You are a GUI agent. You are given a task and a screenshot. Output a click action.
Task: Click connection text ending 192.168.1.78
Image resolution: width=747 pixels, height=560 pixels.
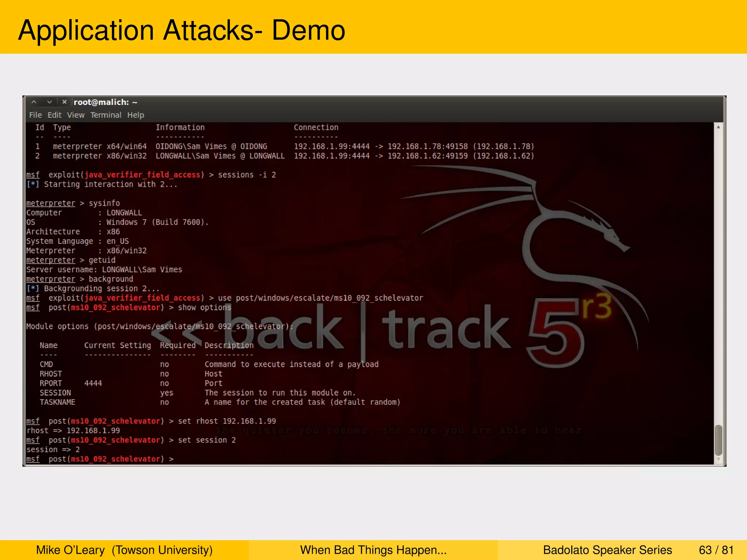[414, 147]
